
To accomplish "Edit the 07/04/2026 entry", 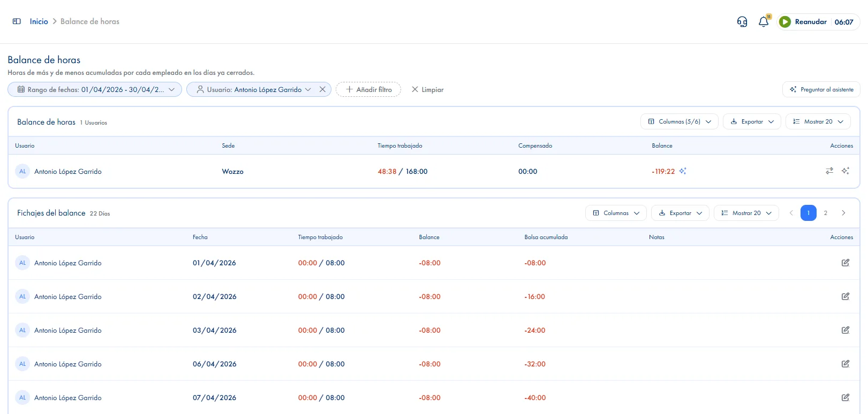I will tap(846, 397).
